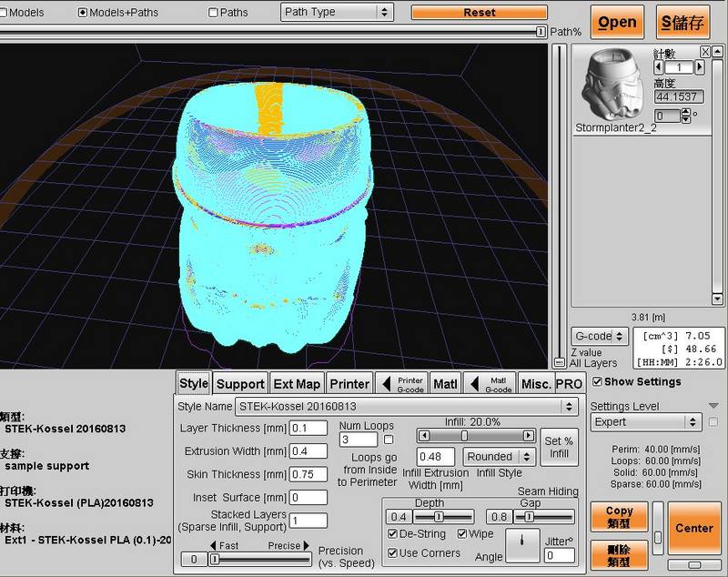Viewport: 728px width, 577px height.
Task: Click the rotation angle stepper arrows
Action: coord(686,115)
